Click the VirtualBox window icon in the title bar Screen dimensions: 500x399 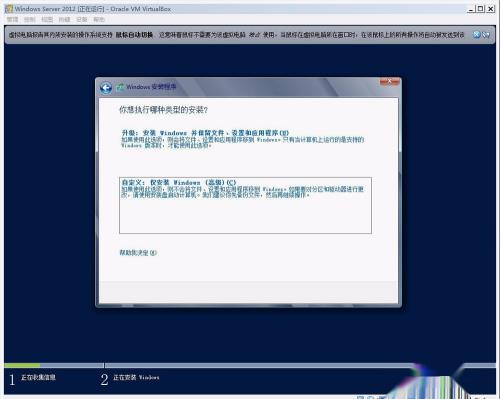pyautogui.click(x=9, y=9)
